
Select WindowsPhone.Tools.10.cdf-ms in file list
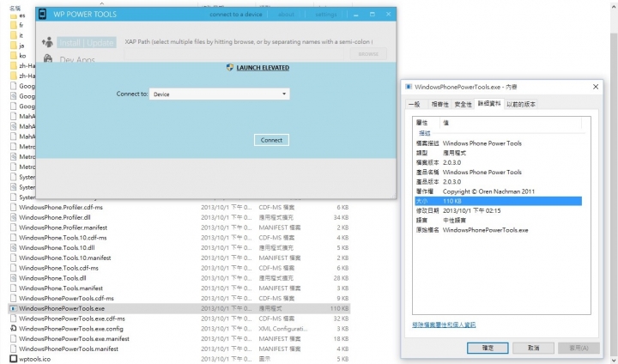[179, 238]
